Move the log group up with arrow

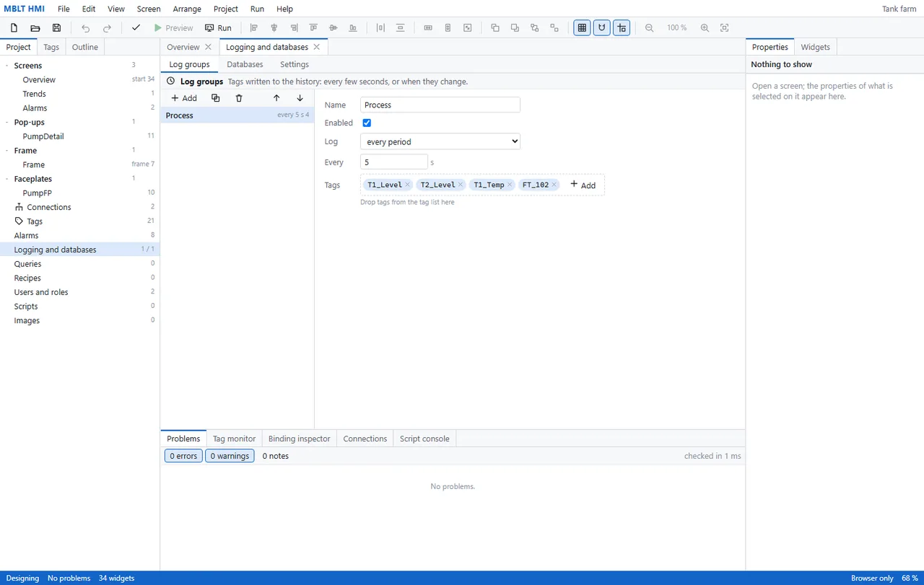[x=276, y=98]
